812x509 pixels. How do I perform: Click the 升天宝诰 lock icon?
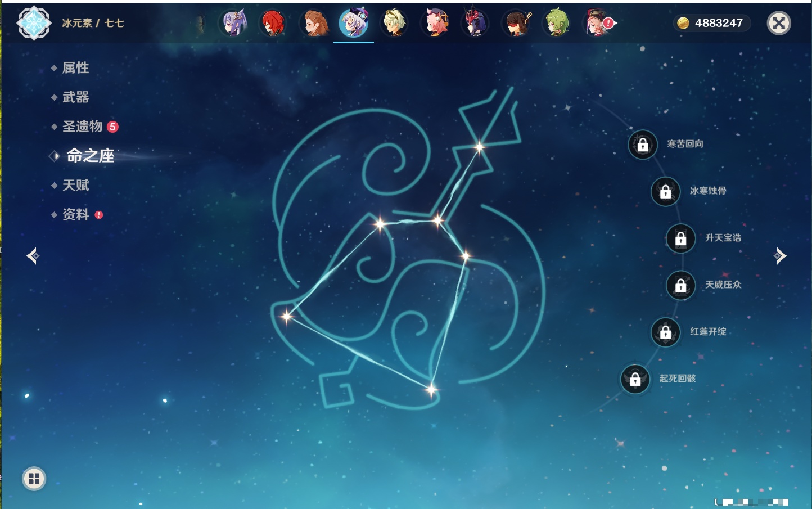click(680, 238)
